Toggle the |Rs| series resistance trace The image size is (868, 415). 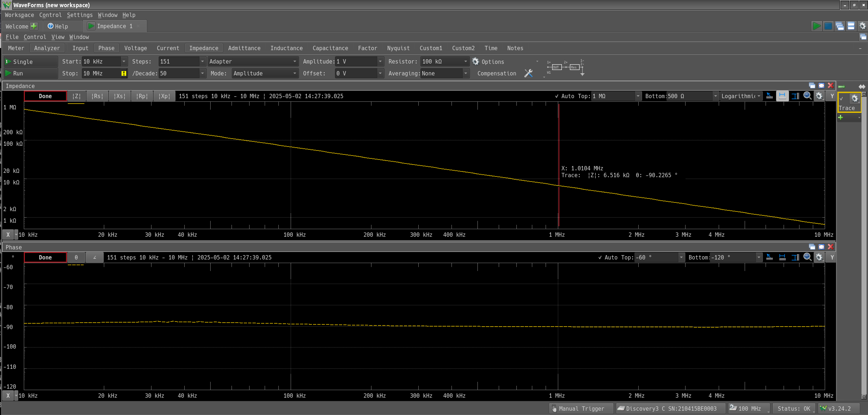click(97, 96)
